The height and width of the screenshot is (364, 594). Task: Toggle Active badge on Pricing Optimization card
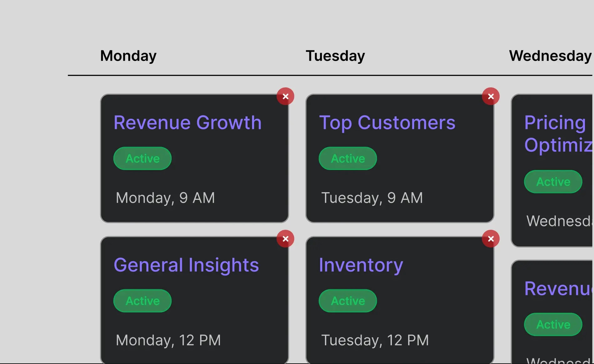click(x=553, y=182)
